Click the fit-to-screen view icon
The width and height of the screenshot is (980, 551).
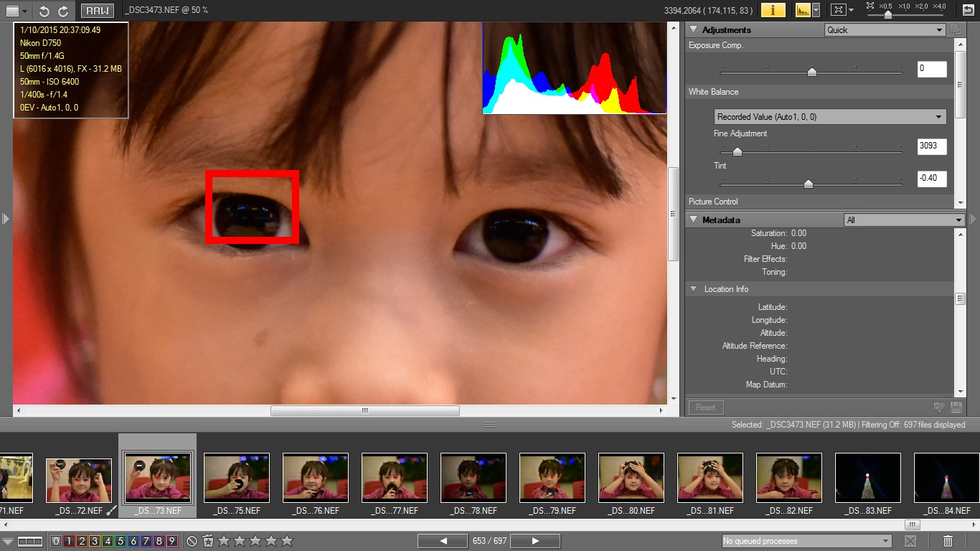point(837,10)
